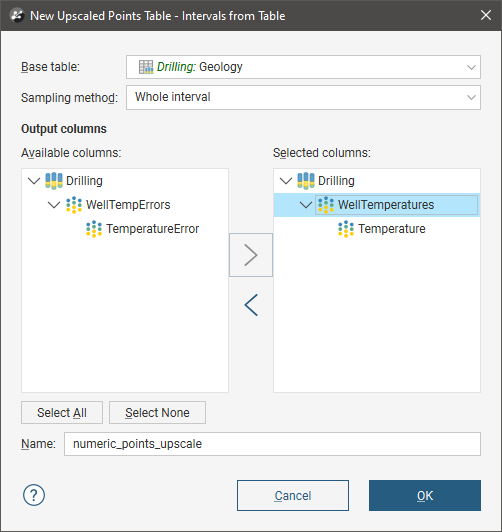Click the Select None button
This screenshot has width=502, height=532.
tap(157, 413)
